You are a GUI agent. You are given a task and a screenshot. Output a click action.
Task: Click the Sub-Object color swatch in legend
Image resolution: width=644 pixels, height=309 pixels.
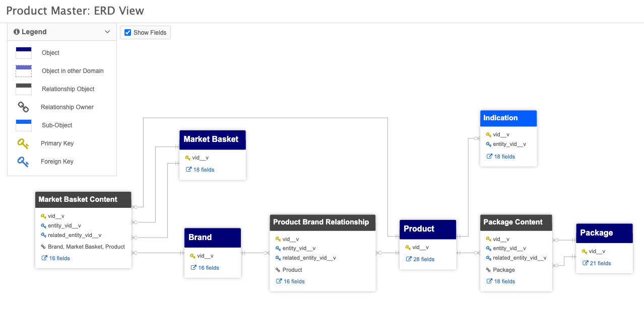24,125
